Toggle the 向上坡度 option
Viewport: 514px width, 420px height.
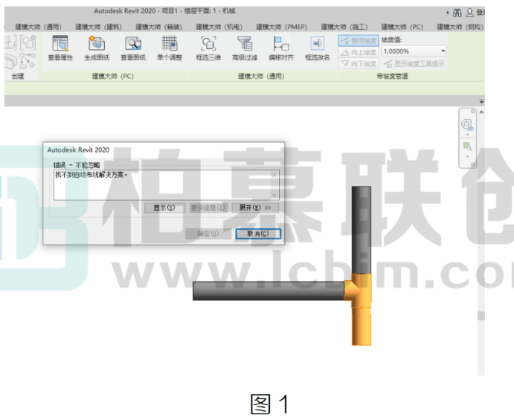tap(359, 53)
